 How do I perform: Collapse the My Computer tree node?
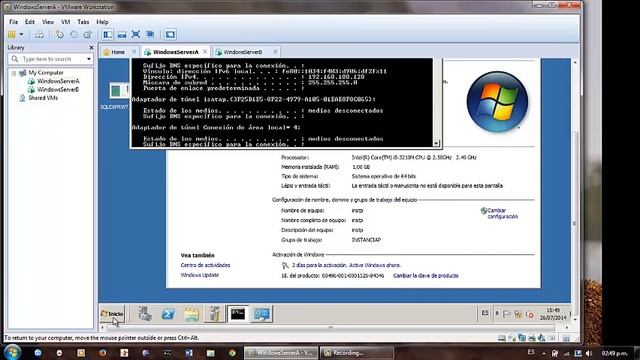point(13,73)
